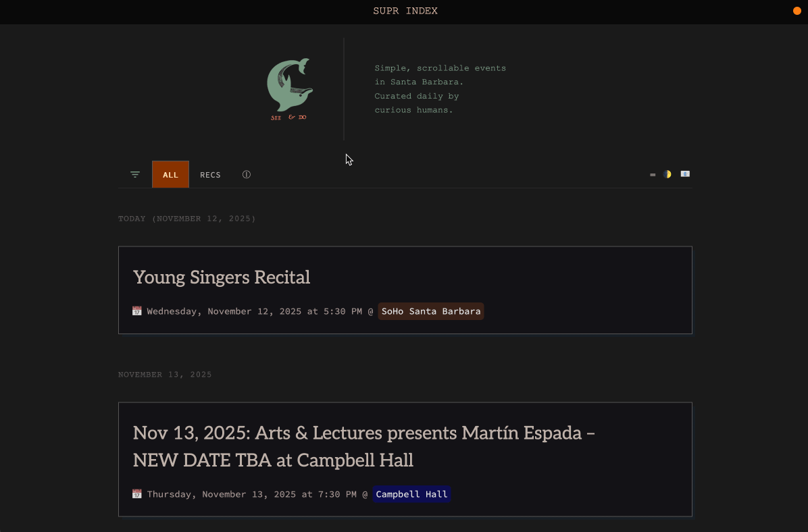Toggle dark mode with moon icon
This screenshot has height=532, width=808.
667,174
